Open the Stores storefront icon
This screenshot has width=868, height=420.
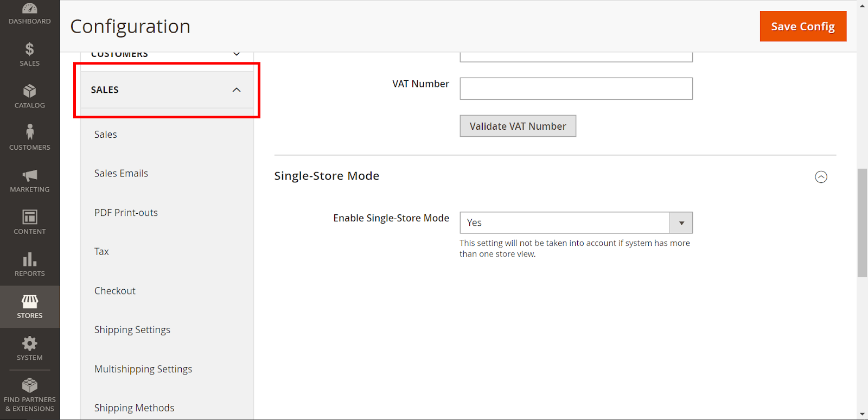(30, 302)
